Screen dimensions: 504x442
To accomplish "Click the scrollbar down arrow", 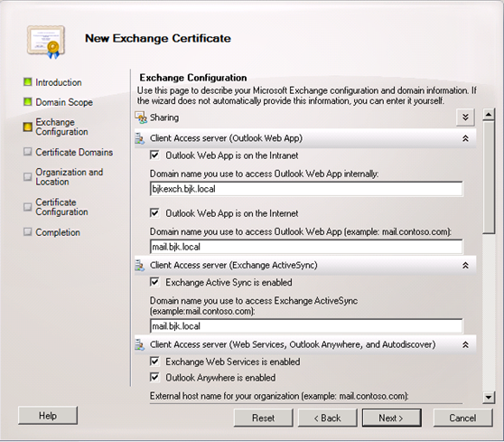I will click(x=489, y=397).
